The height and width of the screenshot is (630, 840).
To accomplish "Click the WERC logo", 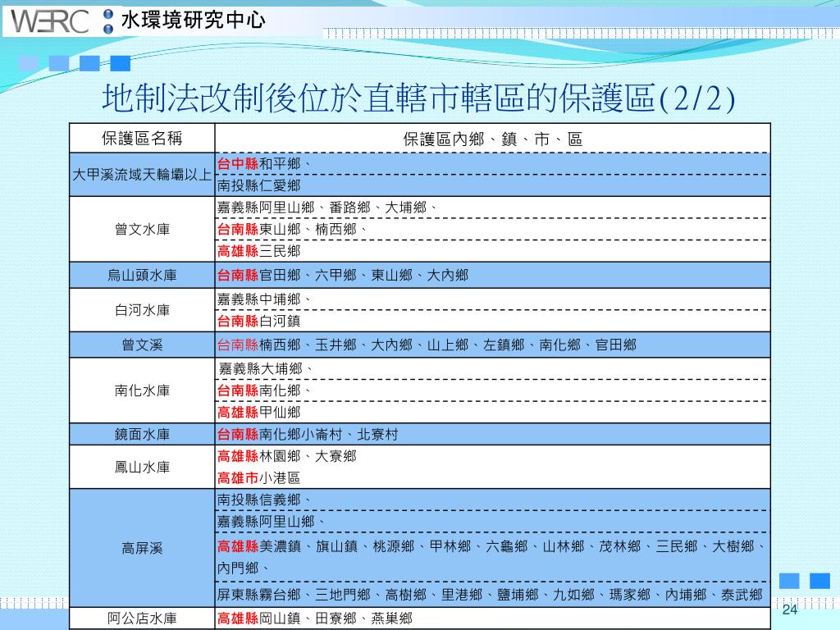I will click(x=50, y=21).
